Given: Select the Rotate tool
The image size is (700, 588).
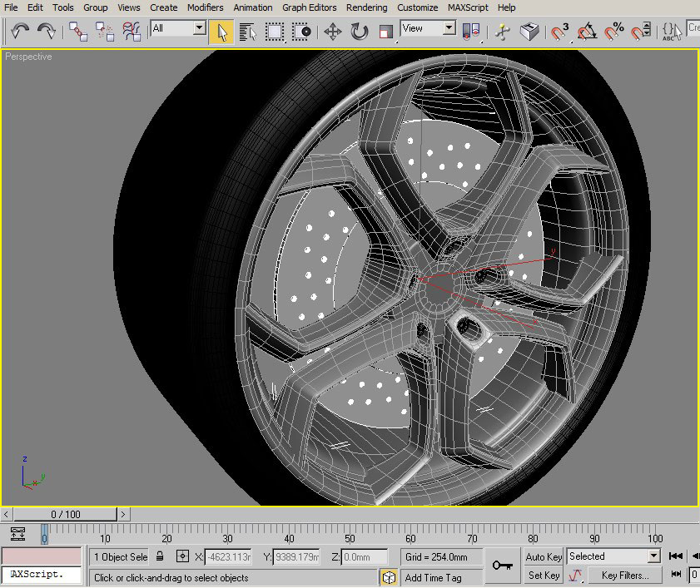Looking at the screenshot, I should tap(359, 32).
